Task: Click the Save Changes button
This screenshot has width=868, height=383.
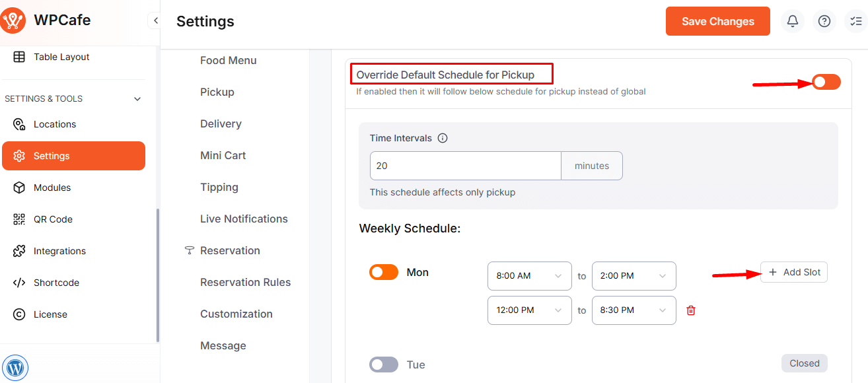Action: [x=717, y=21]
